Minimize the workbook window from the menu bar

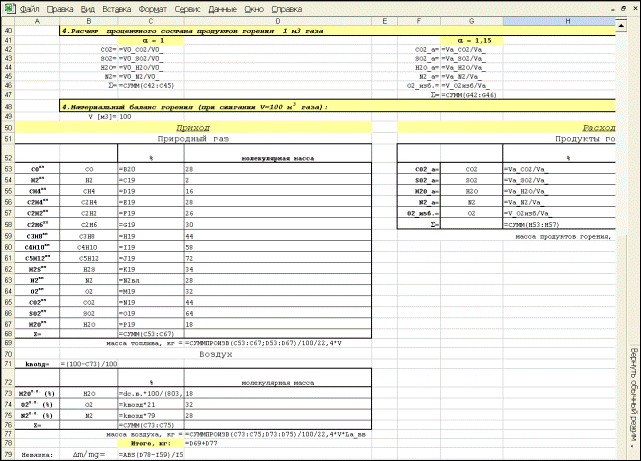coord(613,9)
